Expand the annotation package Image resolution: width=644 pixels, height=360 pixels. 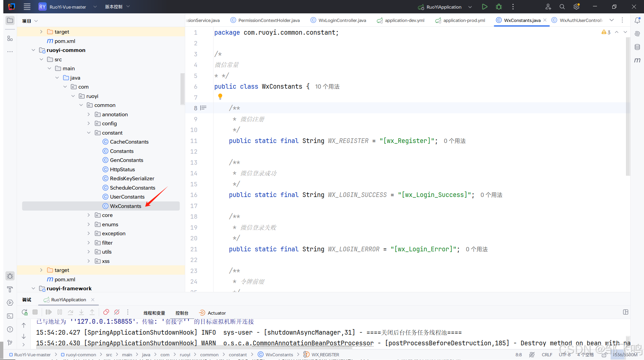(89, 114)
